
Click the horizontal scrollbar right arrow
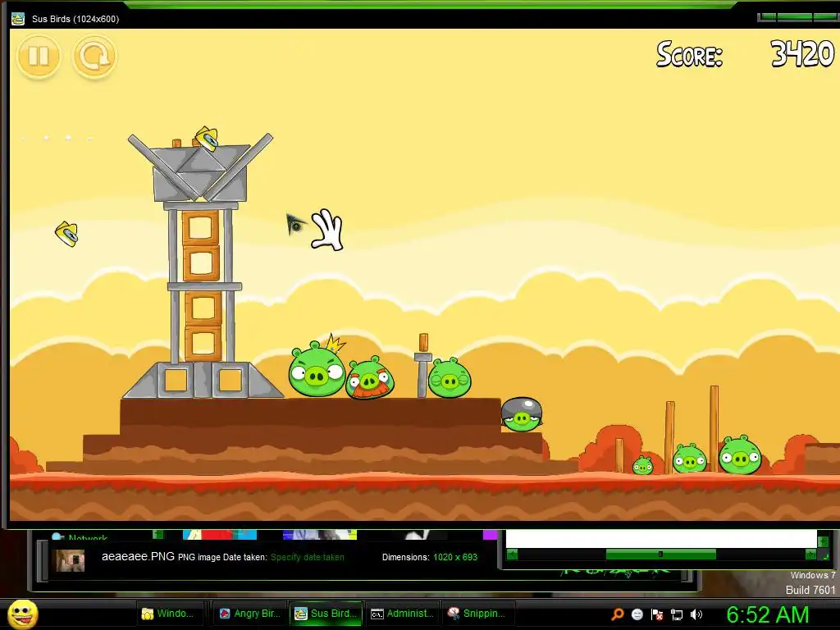(x=810, y=555)
